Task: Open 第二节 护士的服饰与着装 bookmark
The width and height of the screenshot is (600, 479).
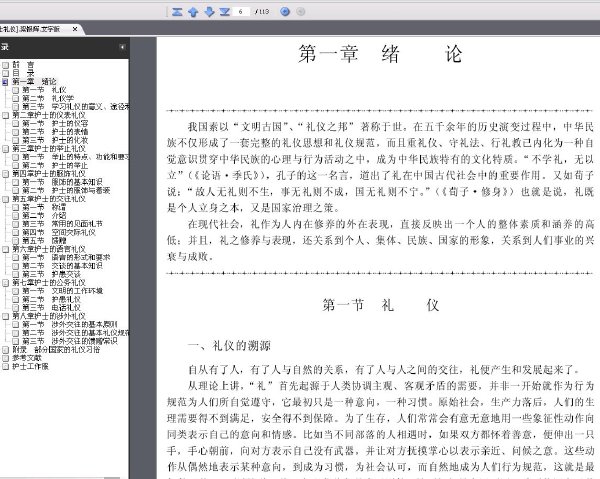Action: 66,191
